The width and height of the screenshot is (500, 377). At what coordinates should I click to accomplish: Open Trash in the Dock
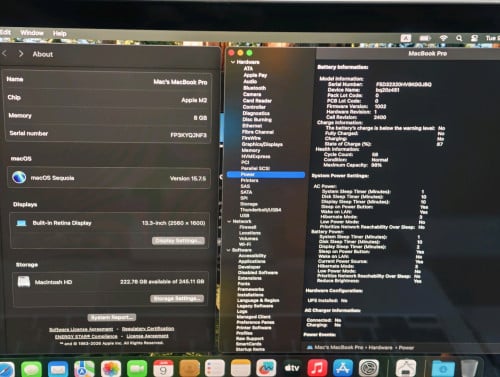click(469, 368)
